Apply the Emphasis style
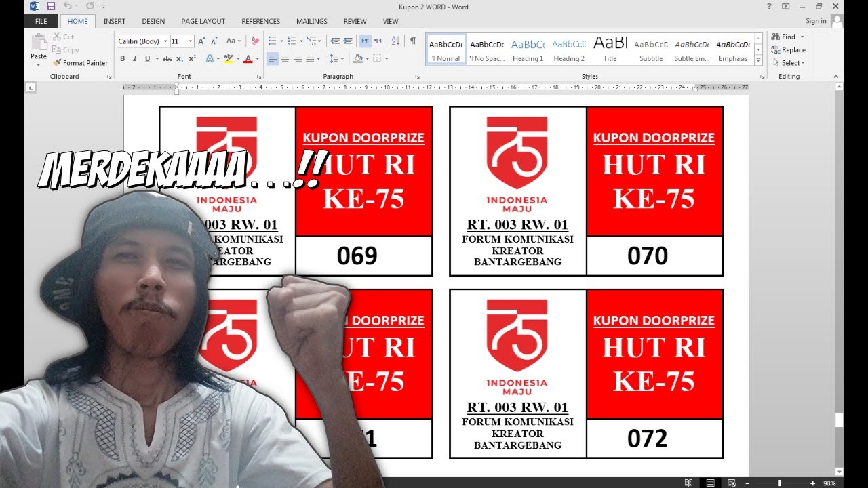Image resolution: width=868 pixels, height=488 pixels. (733, 49)
